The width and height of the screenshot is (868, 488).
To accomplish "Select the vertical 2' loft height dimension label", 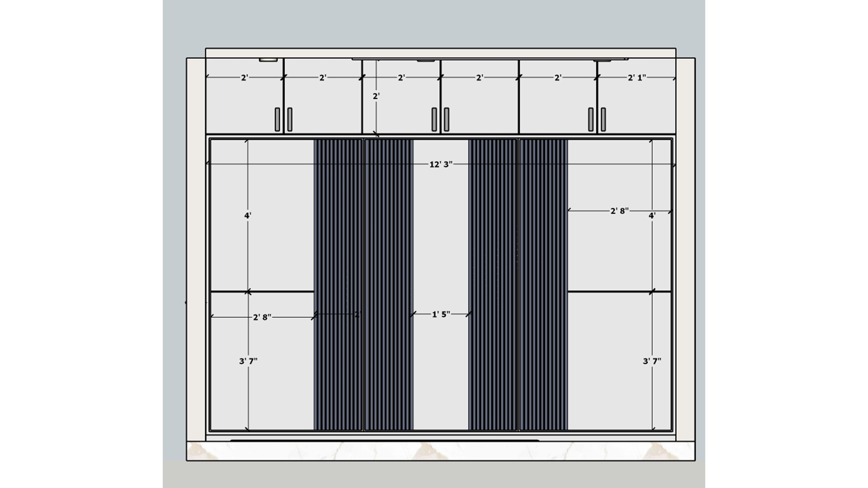I will pyautogui.click(x=376, y=96).
